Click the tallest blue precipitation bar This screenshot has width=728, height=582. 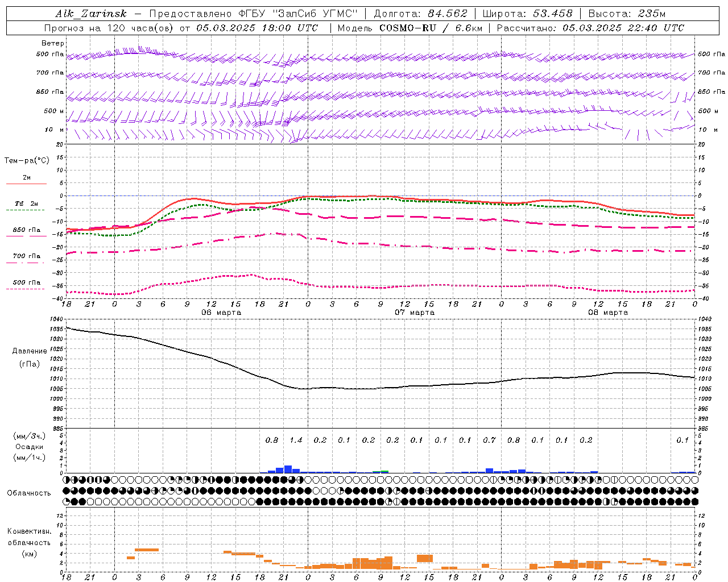click(288, 469)
